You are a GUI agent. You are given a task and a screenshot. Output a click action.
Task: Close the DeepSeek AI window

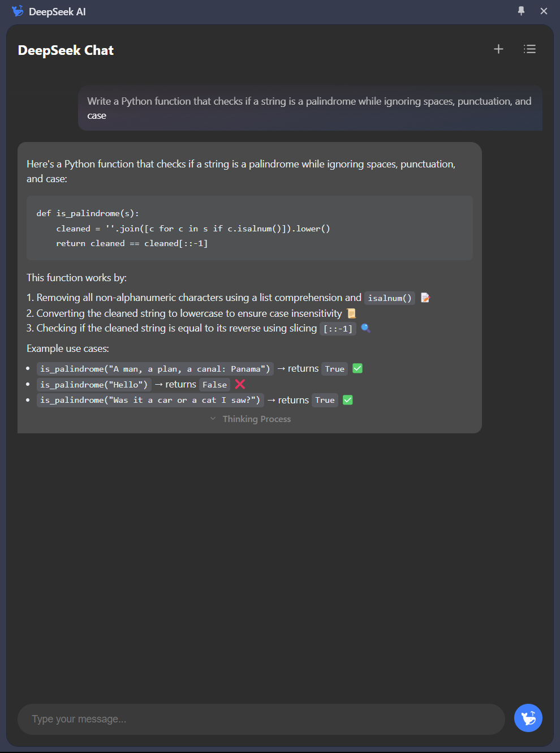click(544, 11)
